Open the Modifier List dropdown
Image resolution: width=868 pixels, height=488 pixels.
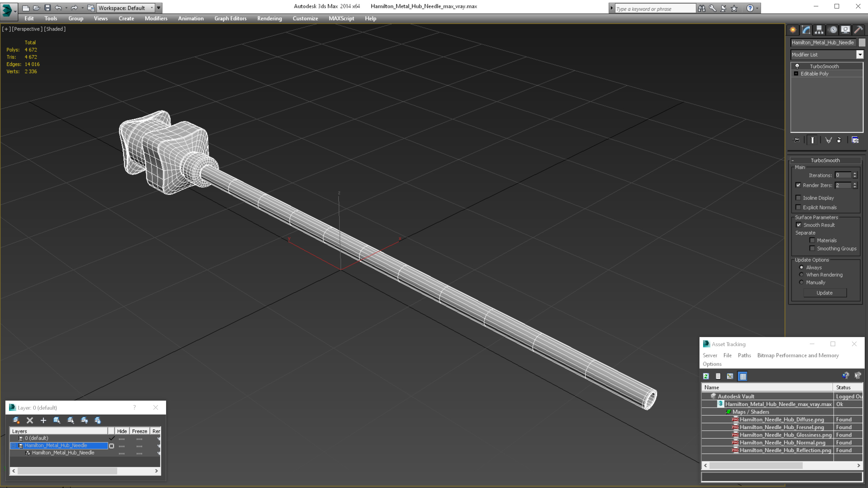(x=860, y=55)
